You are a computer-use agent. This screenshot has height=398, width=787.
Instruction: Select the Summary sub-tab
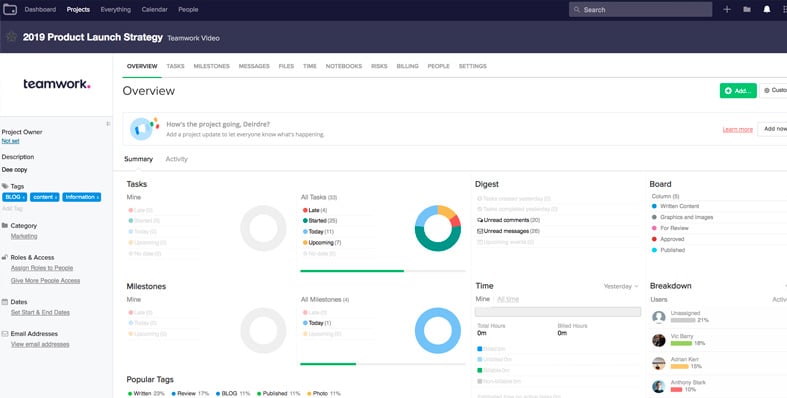[x=139, y=159]
